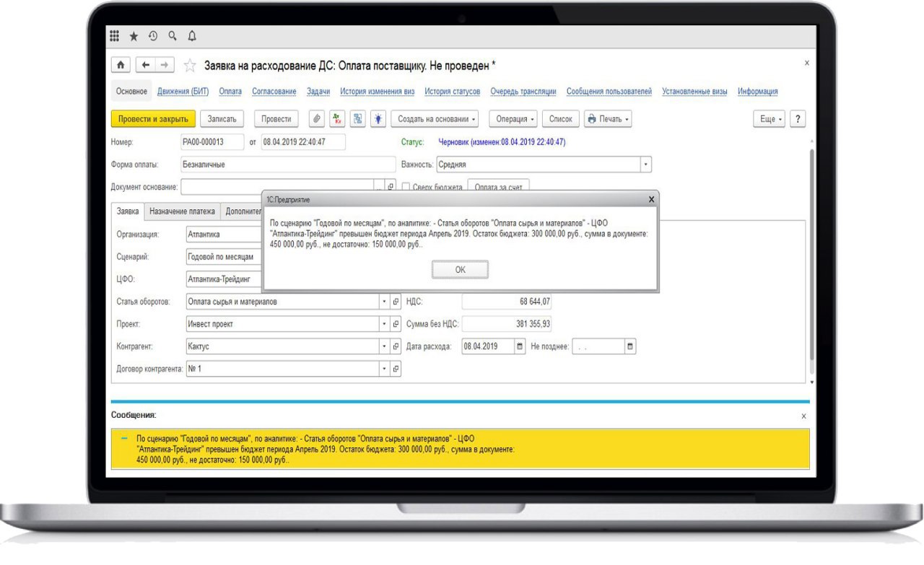924x565 pixels.
Task: Open the Печать dropdown menu
Action: point(608,119)
